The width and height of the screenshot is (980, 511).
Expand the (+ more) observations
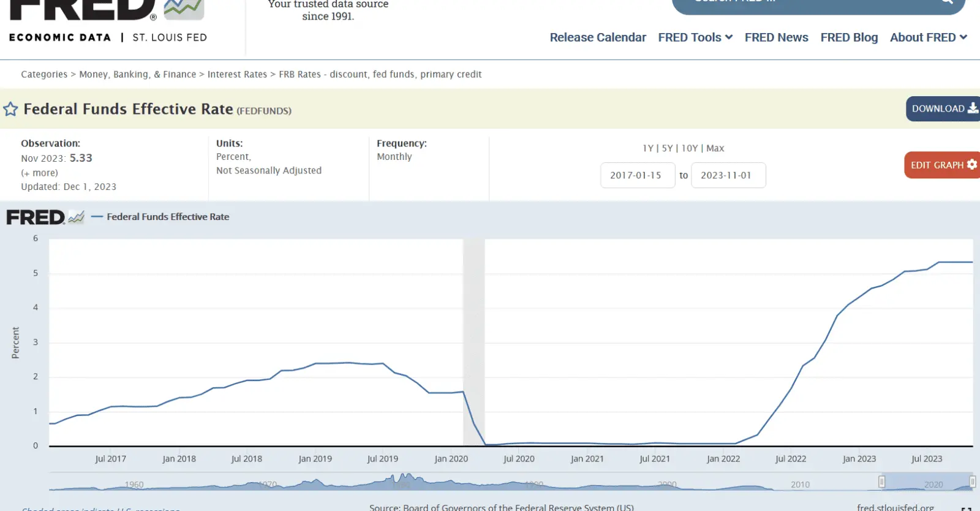click(39, 173)
